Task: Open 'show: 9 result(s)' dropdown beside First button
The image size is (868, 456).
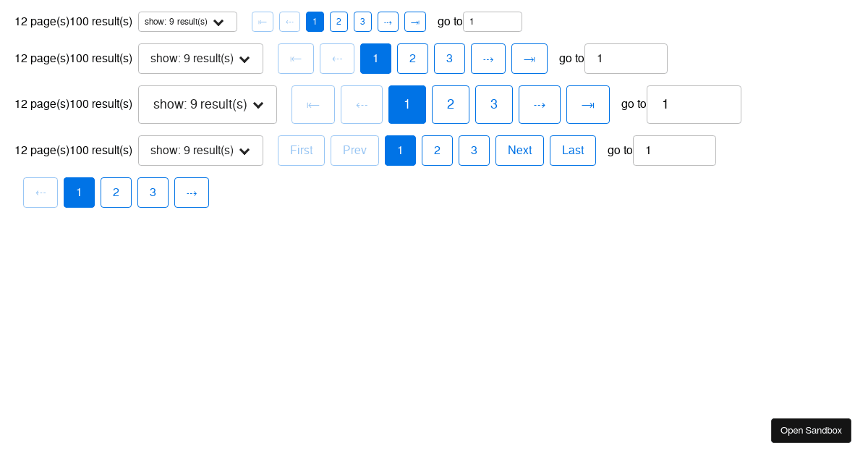Action: pyautogui.click(x=200, y=151)
